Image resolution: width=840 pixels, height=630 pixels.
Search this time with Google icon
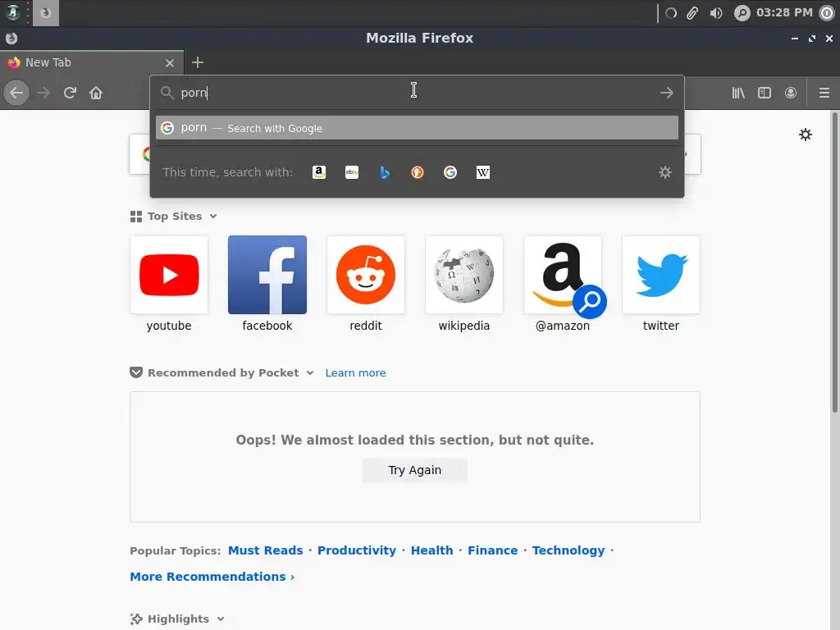click(x=450, y=172)
